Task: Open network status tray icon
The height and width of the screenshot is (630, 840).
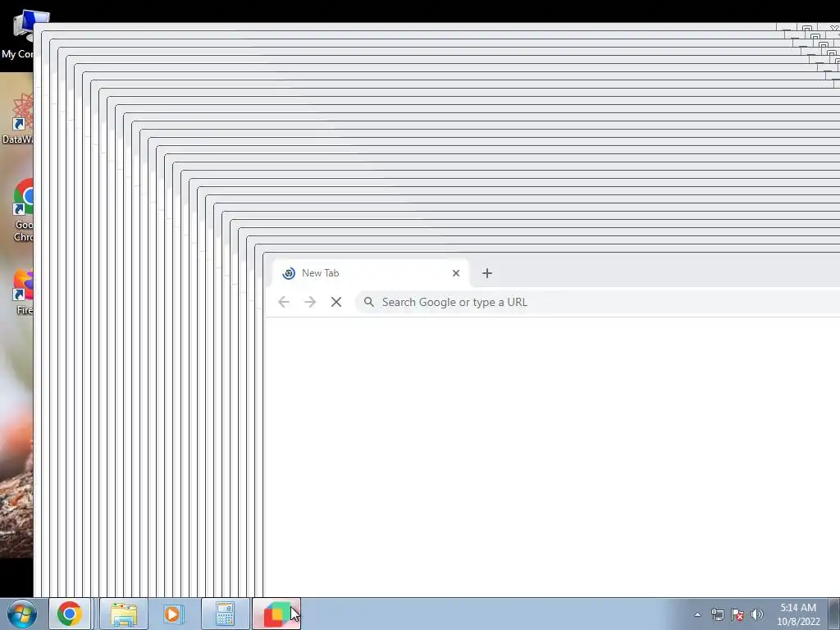Action: coord(717,614)
